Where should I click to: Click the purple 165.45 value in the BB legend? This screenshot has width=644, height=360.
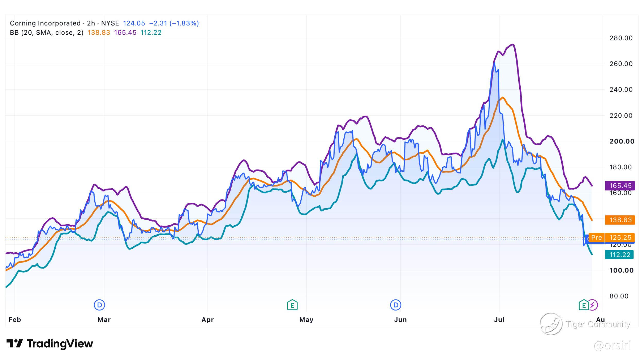(125, 33)
